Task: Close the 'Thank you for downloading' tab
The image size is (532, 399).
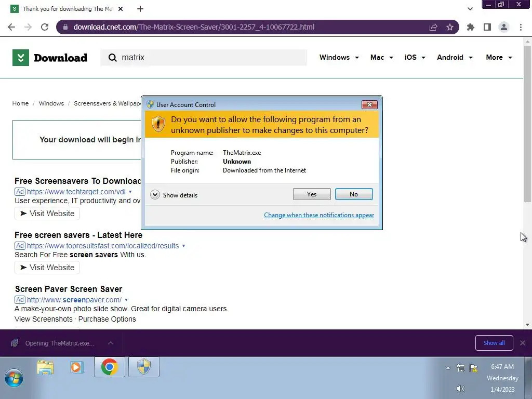Action: pos(121,9)
